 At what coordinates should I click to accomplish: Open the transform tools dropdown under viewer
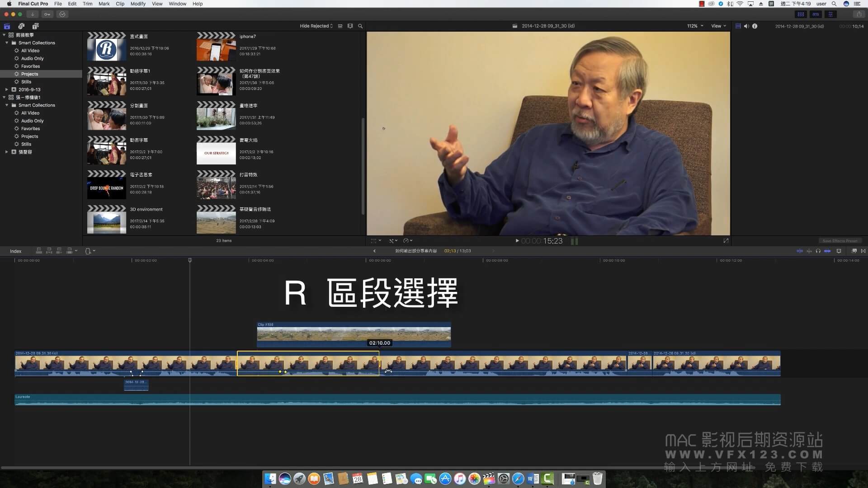pyautogui.click(x=376, y=241)
